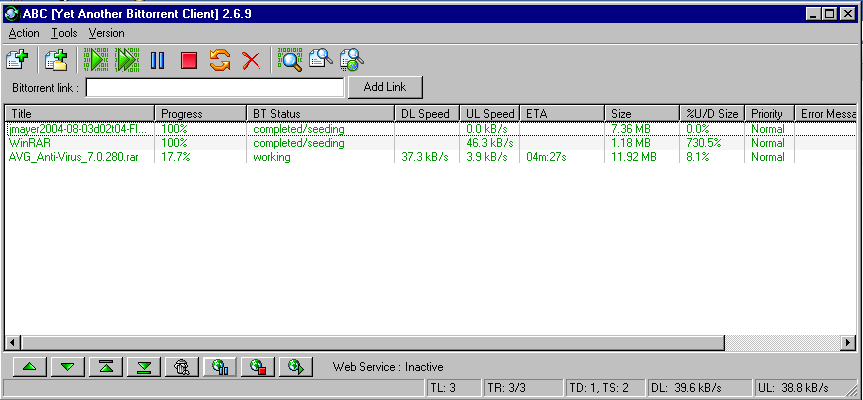Screen dimensions: 863x400
Task: Click the globe magnifier toolbar icon
Action: [352, 59]
